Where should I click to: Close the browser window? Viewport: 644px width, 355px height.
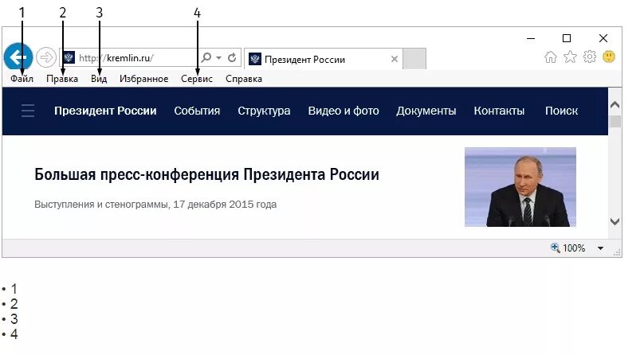coord(603,38)
